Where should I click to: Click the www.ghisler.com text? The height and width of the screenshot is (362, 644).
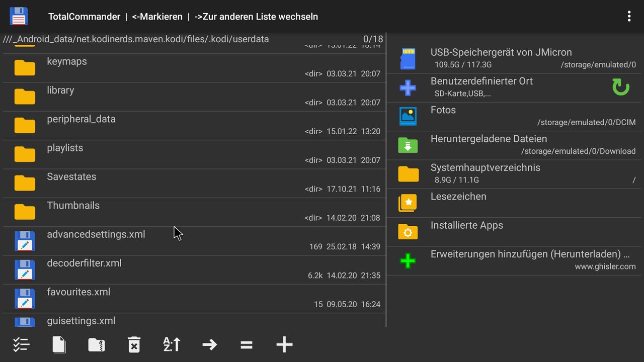pos(605,266)
